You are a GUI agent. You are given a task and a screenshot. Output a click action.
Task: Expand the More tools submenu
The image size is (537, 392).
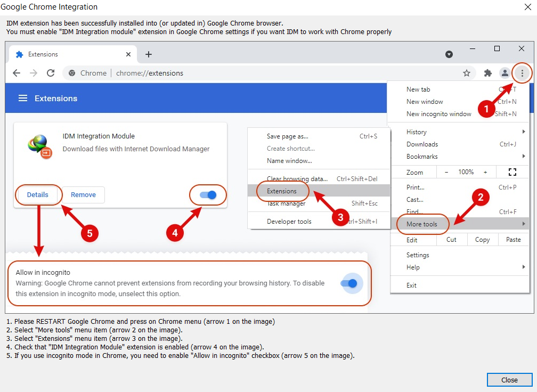tap(460, 224)
